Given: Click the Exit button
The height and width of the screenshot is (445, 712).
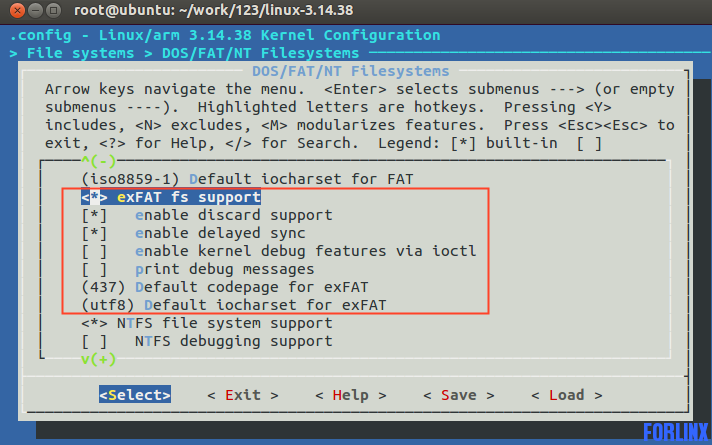Looking at the screenshot, I should [x=242, y=395].
